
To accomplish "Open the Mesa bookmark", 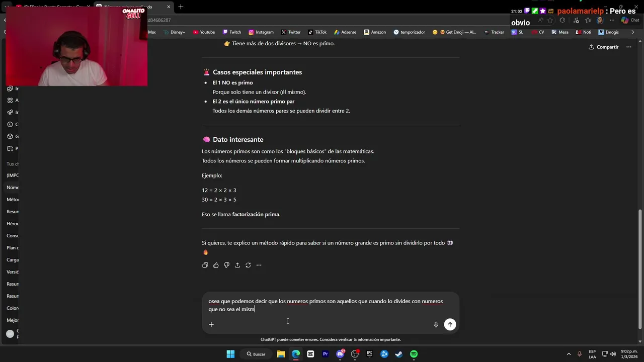I will (560, 32).
